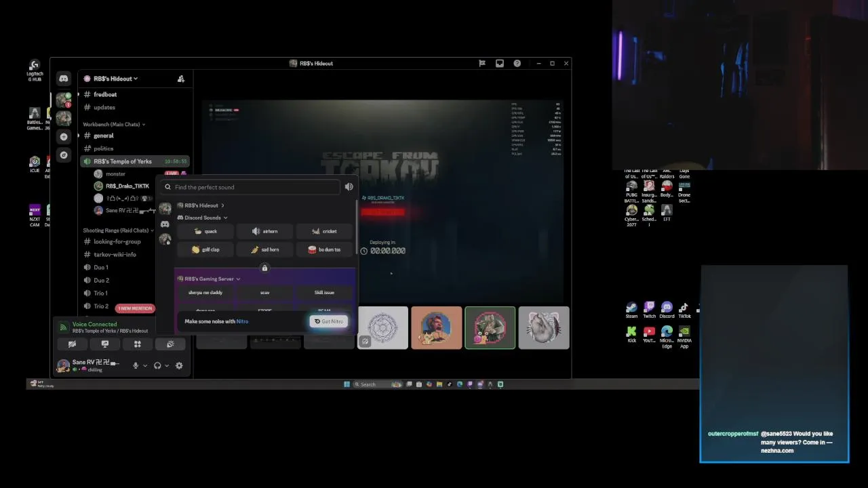Play the golf clap sound

(205, 249)
